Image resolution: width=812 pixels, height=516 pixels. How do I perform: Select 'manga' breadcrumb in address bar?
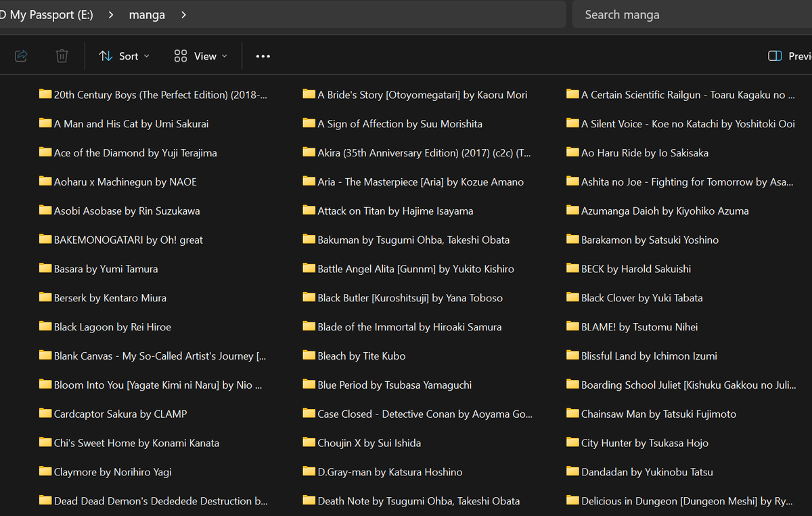point(147,14)
